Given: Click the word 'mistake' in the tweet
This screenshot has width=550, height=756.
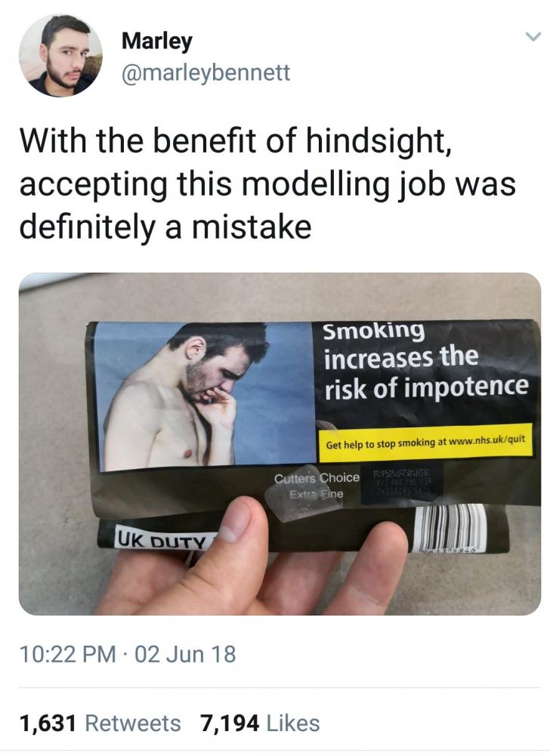Looking at the screenshot, I should pyautogui.click(x=252, y=227).
